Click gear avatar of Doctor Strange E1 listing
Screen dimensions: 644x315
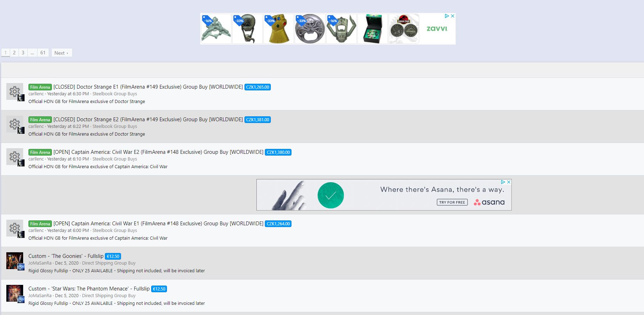click(x=15, y=92)
